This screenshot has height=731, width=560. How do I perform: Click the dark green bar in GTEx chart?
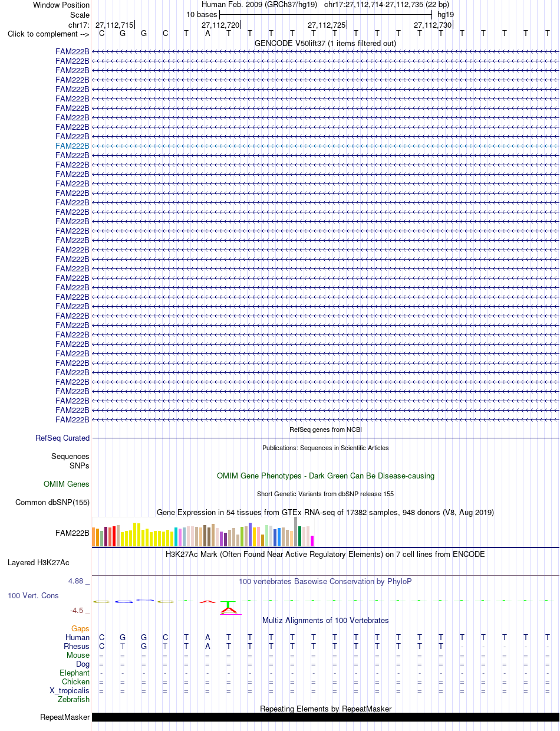coord(300,536)
